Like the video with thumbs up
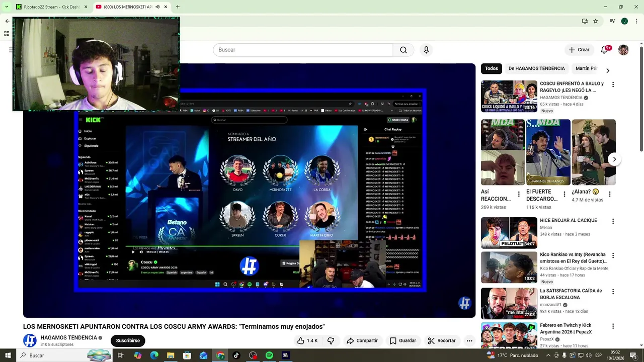 (307, 340)
